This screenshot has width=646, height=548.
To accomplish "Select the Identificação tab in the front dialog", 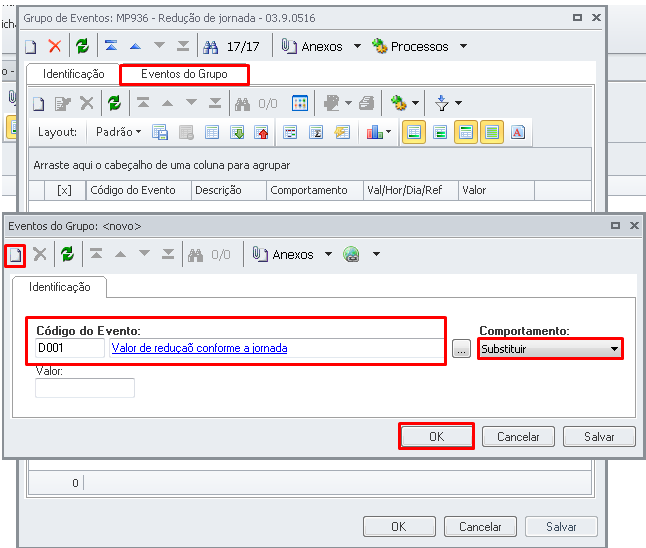I will 60,287.
